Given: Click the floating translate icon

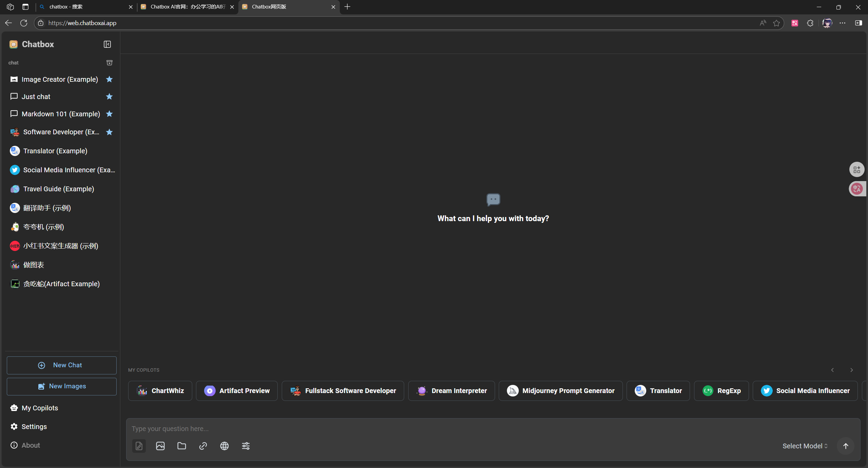Looking at the screenshot, I should 857,189.
